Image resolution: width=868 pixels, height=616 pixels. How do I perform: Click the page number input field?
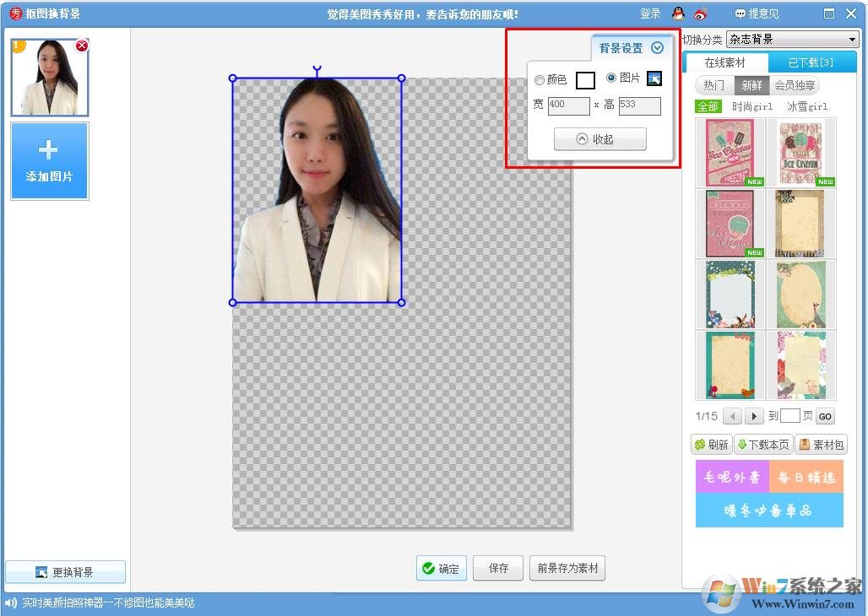click(789, 416)
